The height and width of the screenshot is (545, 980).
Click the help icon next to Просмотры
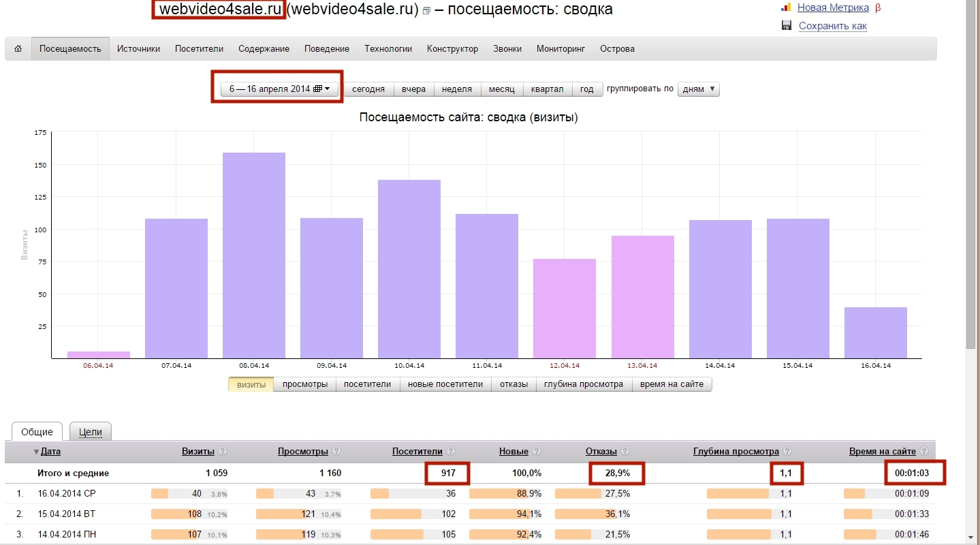click(336, 452)
